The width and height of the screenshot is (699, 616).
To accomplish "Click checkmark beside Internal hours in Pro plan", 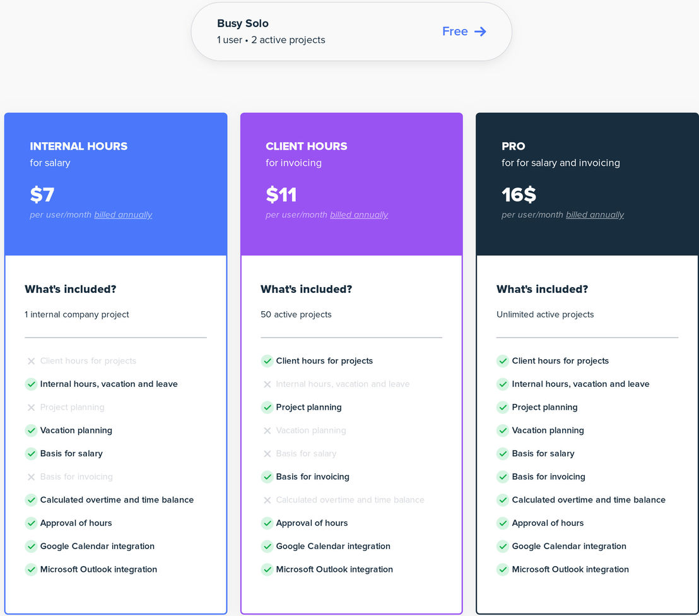I will click(x=503, y=384).
